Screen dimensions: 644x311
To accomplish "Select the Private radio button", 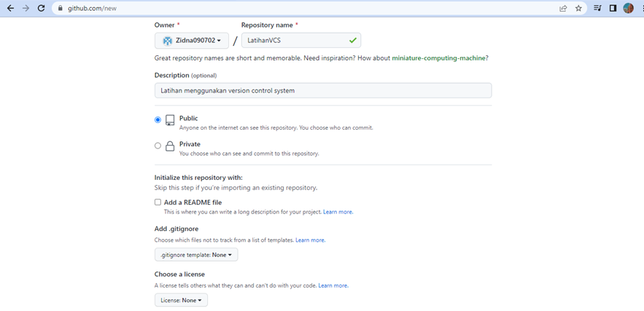I will click(158, 146).
